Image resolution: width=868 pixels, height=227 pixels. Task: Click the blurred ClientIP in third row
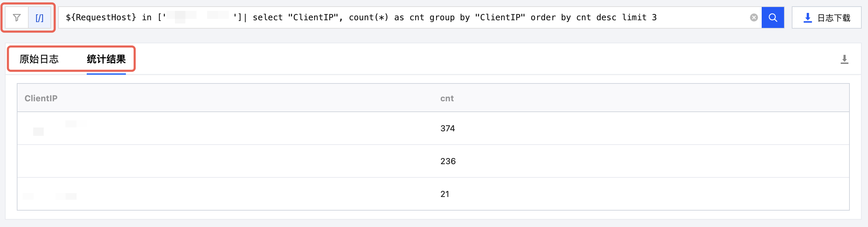coord(50,196)
